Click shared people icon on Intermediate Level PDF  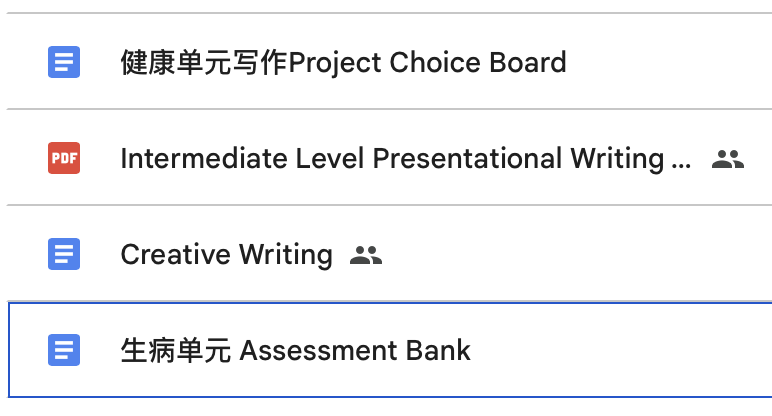point(728,159)
